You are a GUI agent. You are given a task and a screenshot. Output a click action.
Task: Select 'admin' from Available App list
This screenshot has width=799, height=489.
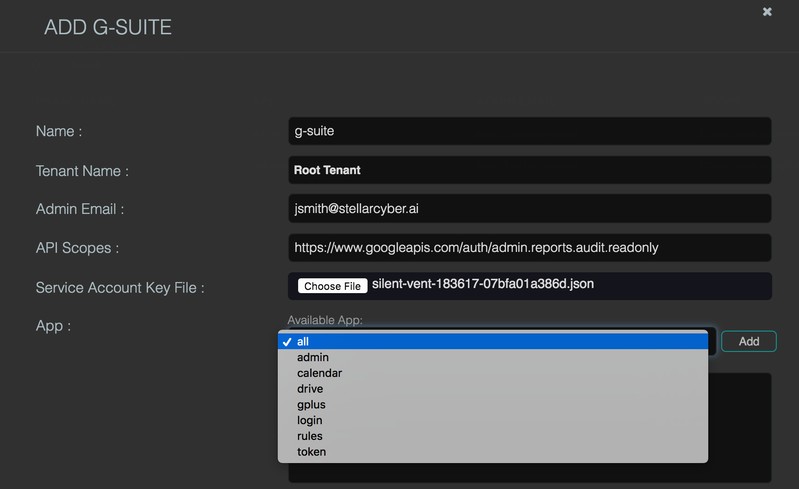(493, 357)
